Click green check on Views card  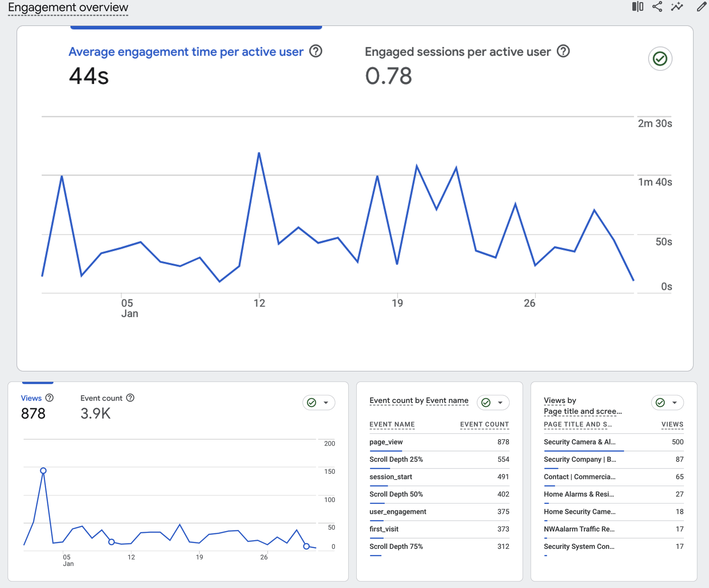pos(312,402)
